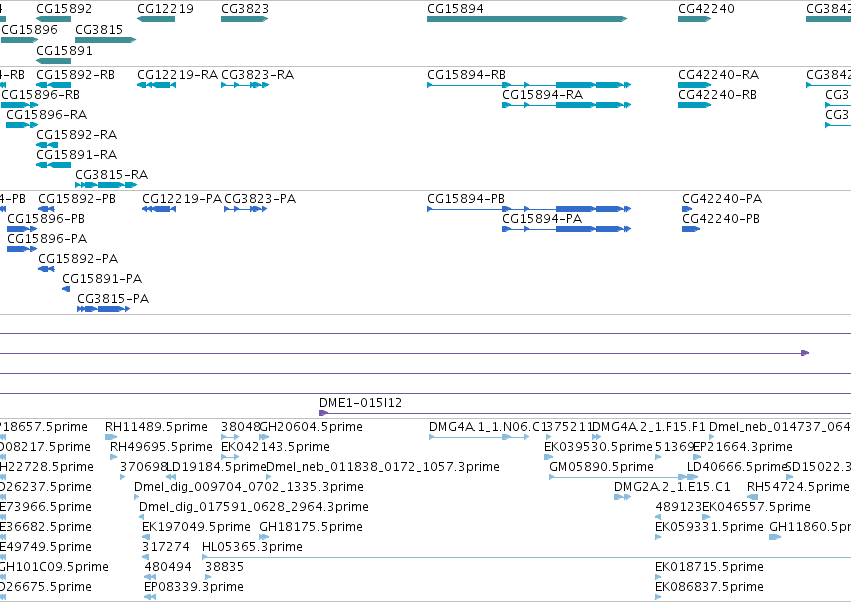This screenshot has width=851, height=602.
Task: Click the CG42240 gene label
Action: coord(706,9)
